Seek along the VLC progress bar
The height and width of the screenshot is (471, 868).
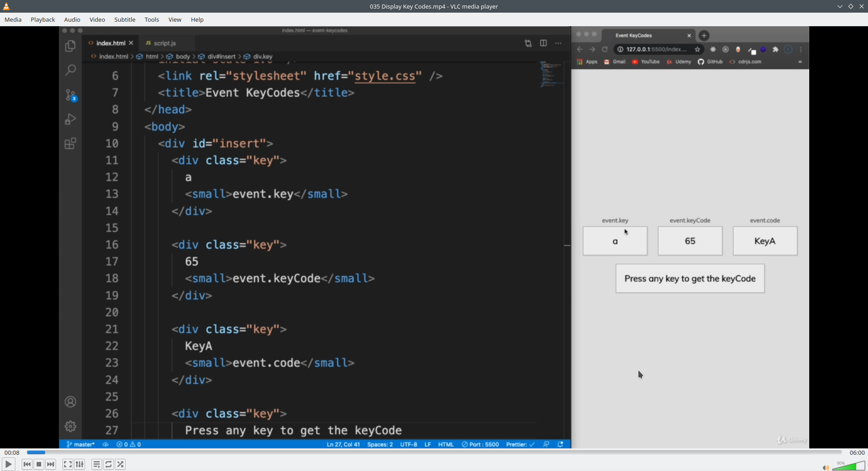[434, 452]
